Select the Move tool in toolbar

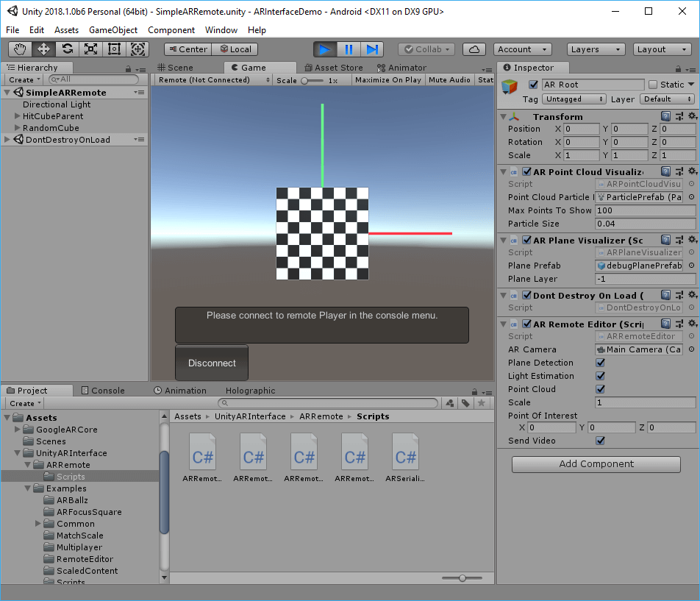click(x=43, y=49)
